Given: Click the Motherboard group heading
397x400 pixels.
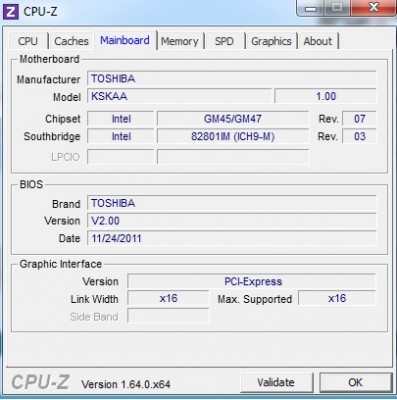Looking at the screenshot, I should (49, 59).
